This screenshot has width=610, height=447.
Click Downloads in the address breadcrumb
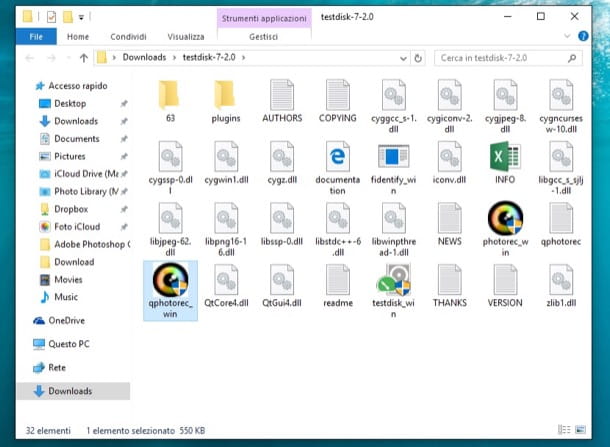tap(144, 57)
